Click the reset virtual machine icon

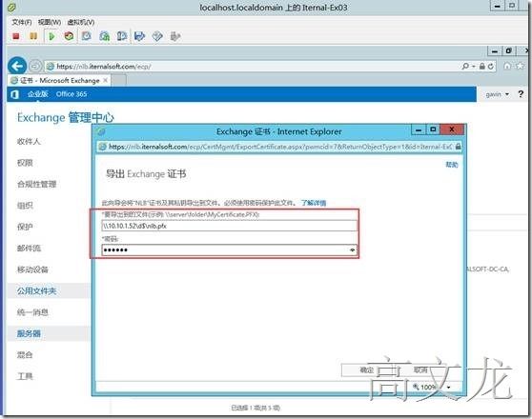click(69, 36)
